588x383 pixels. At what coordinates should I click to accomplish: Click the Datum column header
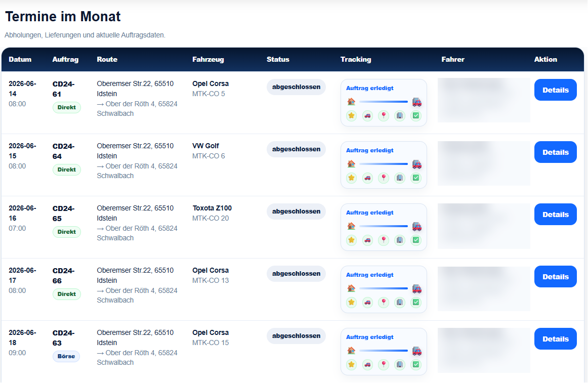pyautogui.click(x=20, y=59)
